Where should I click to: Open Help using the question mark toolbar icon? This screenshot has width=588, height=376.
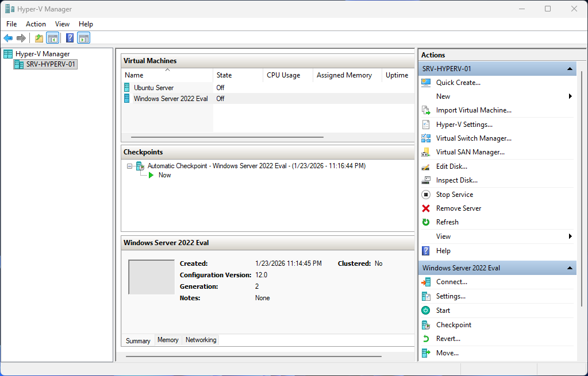click(69, 38)
